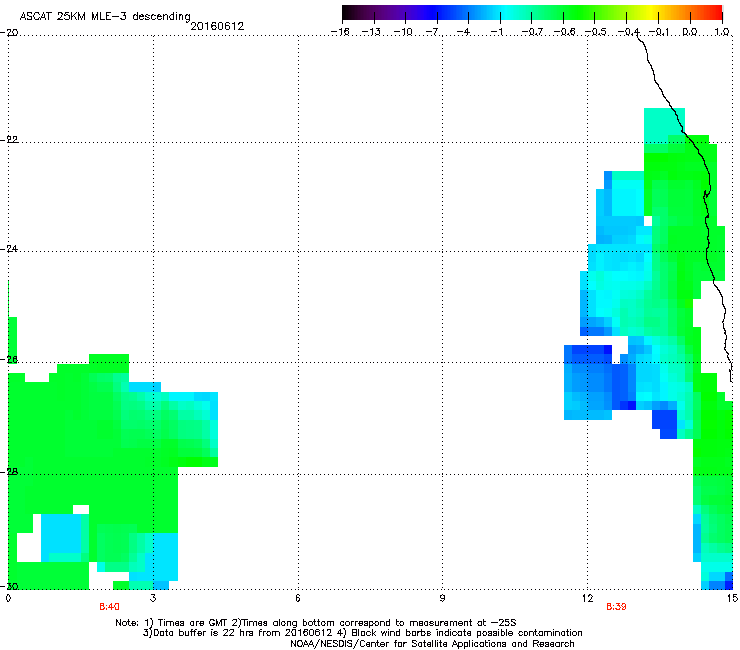Click the '-24' latitude axis label
Viewport: 740px width, 650px height.
(x=9, y=249)
